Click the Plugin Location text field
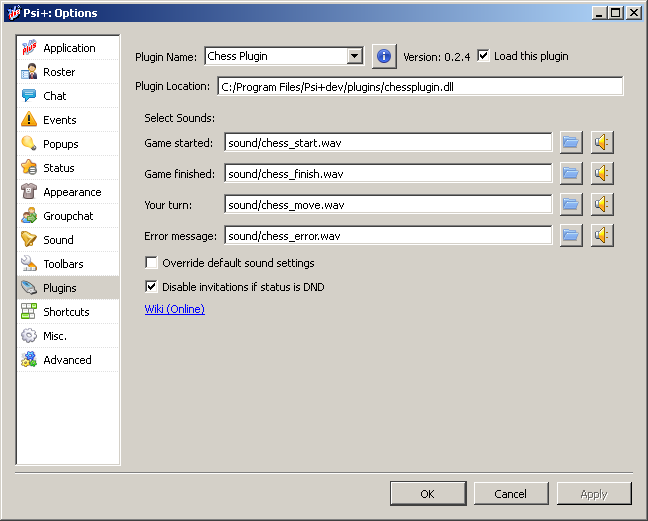Viewport: 648px width, 521px height. [419, 87]
